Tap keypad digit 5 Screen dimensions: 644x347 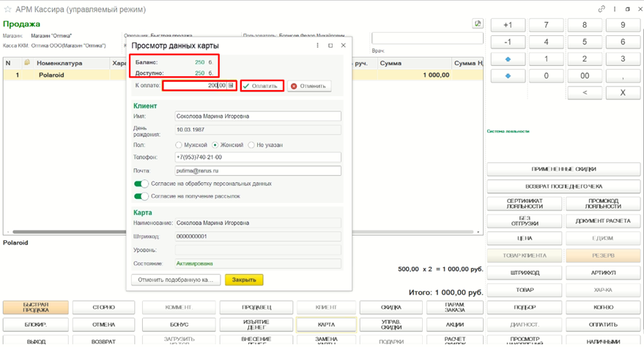(x=585, y=42)
